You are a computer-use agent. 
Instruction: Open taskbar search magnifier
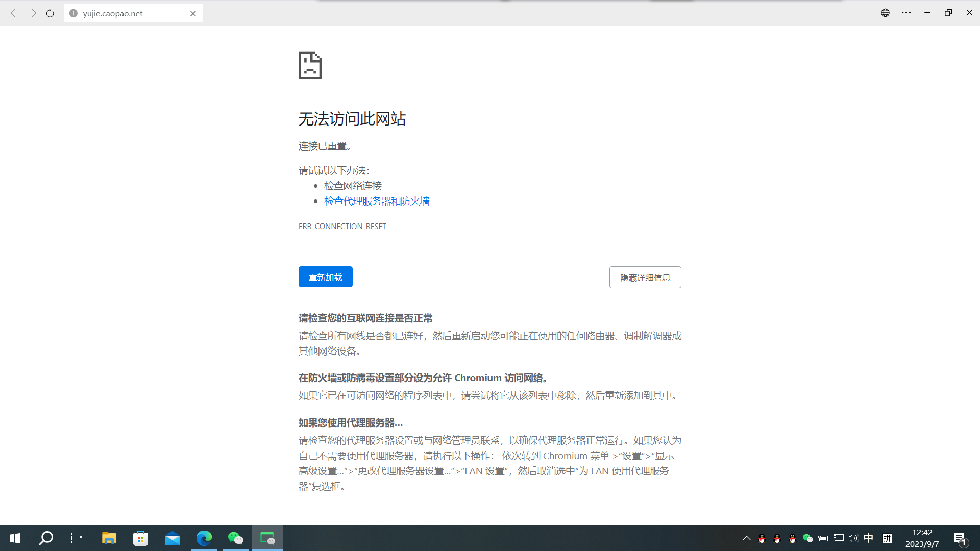click(x=46, y=538)
